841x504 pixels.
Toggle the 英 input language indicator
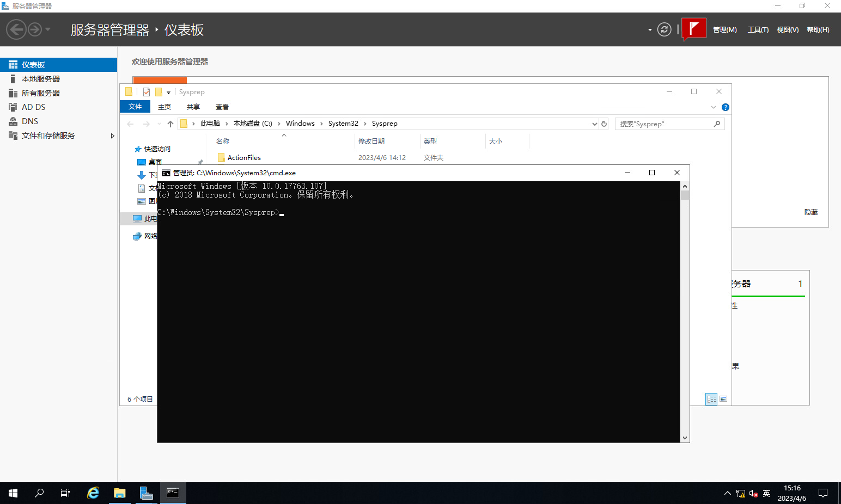766,493
